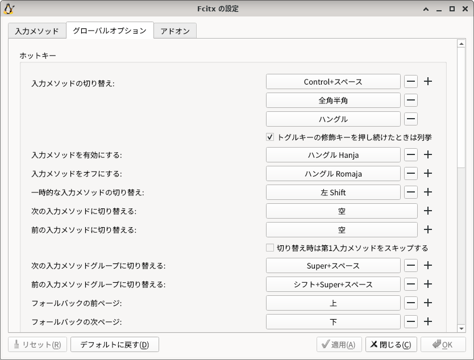474x360 pixels.
Task: Click the Fcitx penguin icon in title bar
Action: (x=9, y=9)
